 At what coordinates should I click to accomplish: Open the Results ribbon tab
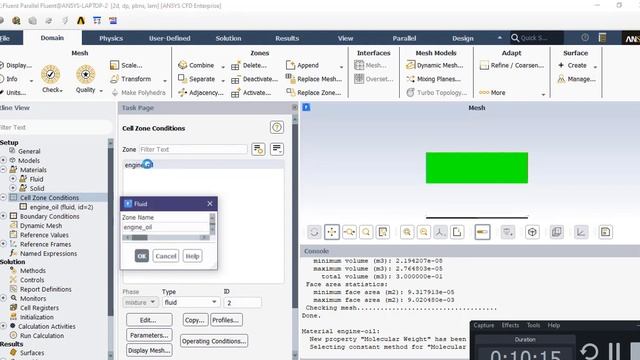tap(287, 38)
